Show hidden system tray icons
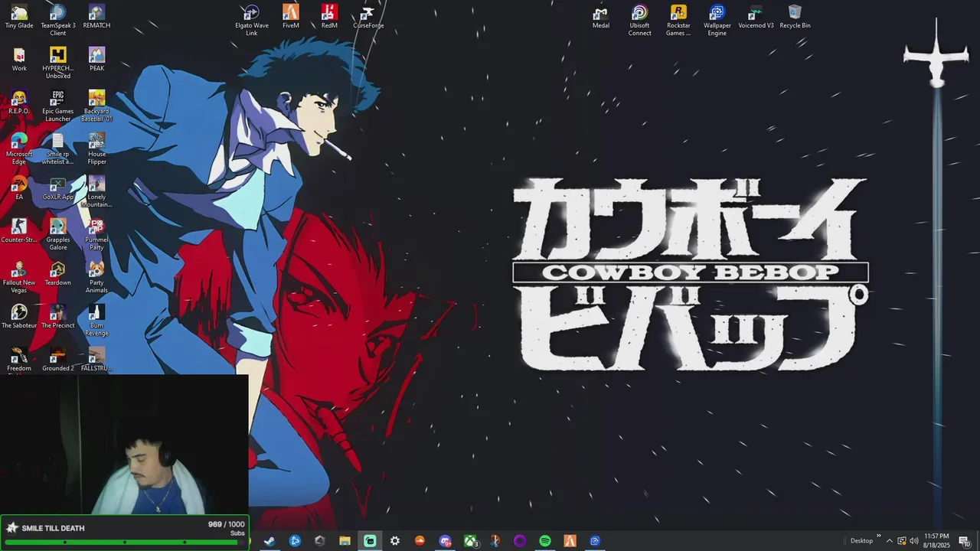The height and width of the screenshot is (551, 980). pyautogui.click(x=889, y=541)
